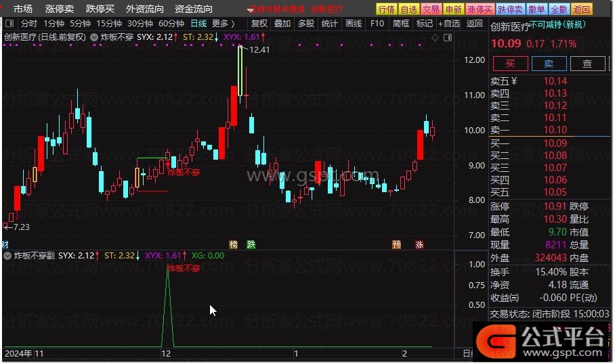Click the red 买 buy button

510,64
